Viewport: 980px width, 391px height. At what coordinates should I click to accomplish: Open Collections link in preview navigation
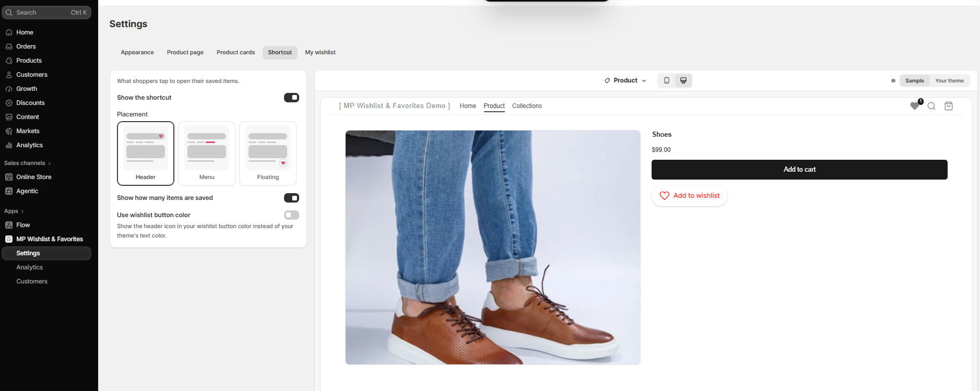coord(527,106)
